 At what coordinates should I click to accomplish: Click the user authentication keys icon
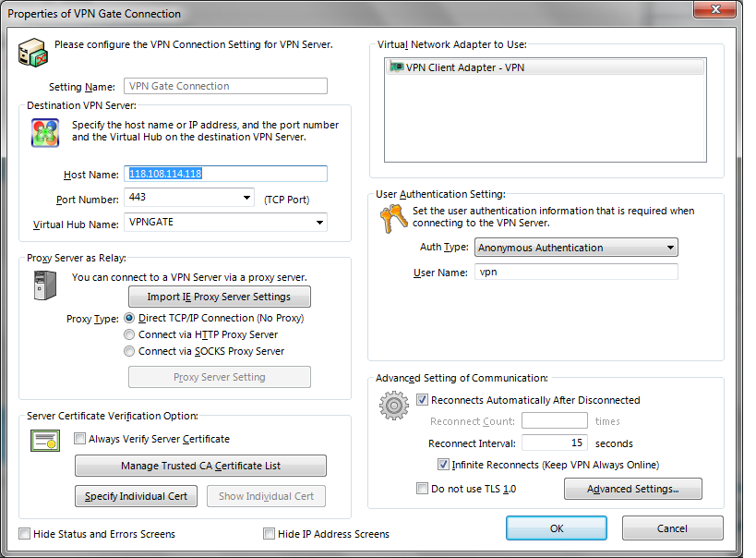pyautogui.click(x=393, y=219)
